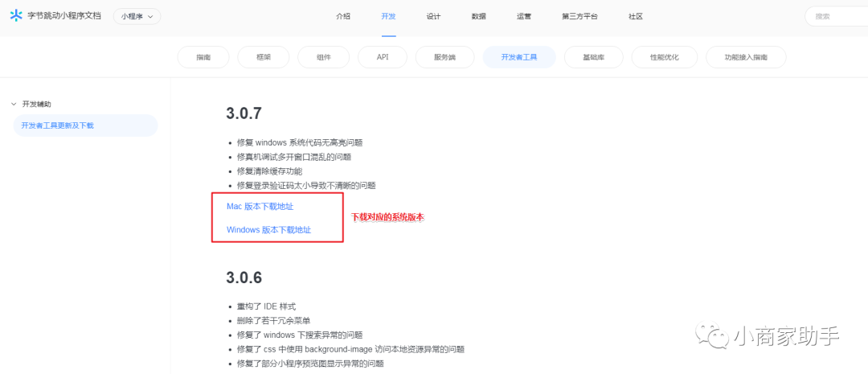
Task: Open the 功能接入指南 pill button
Action: (746, 57)
